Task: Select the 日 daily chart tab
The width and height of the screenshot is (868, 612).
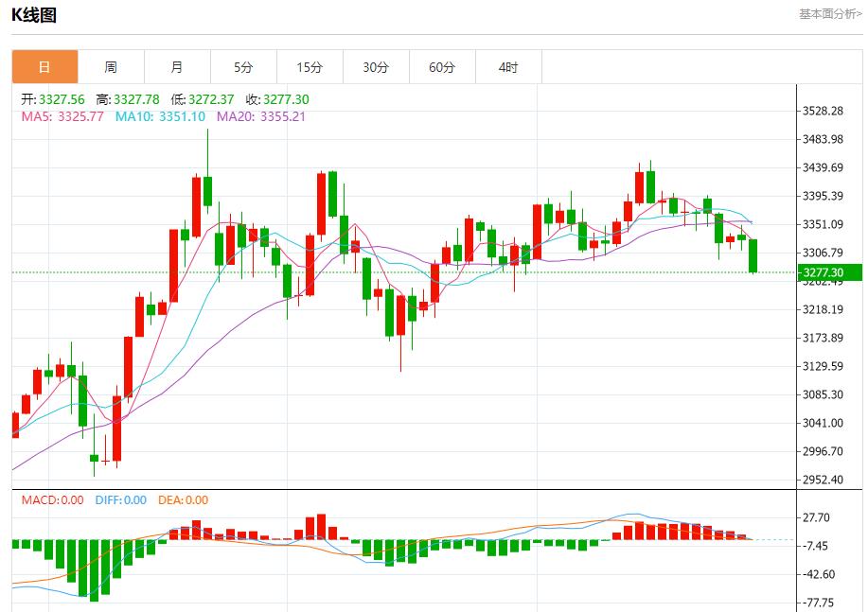Action: [44, 67]
